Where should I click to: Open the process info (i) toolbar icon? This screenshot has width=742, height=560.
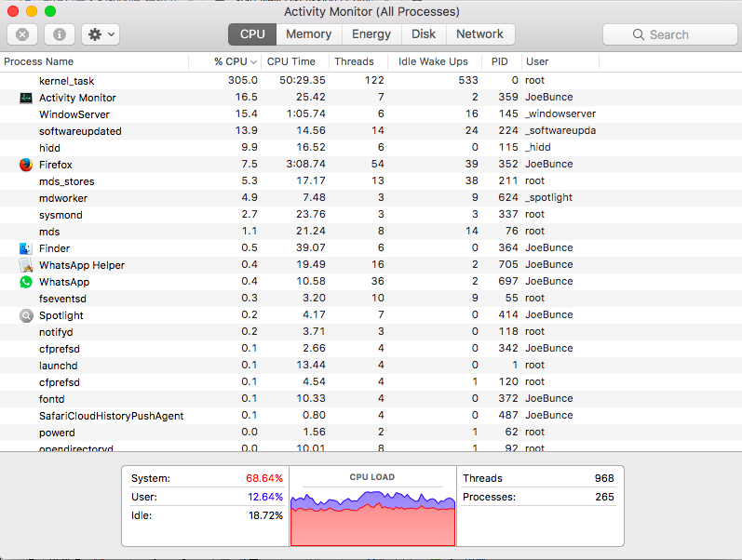(60, 34)
